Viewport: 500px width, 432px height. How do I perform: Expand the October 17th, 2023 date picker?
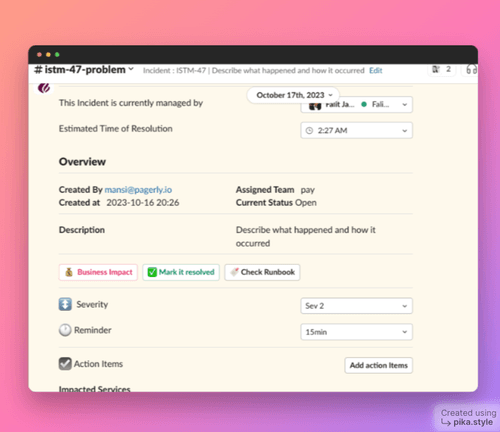[293, 95]
